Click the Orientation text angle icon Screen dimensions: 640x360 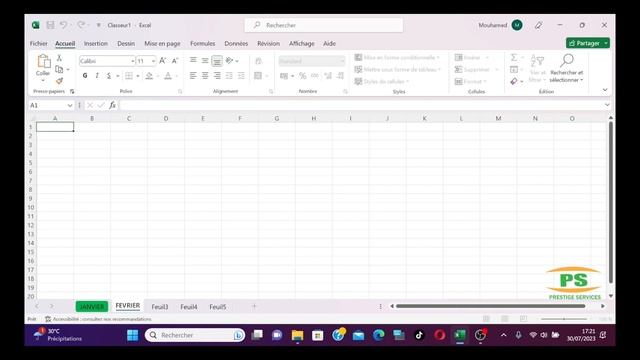click(230, 61)
